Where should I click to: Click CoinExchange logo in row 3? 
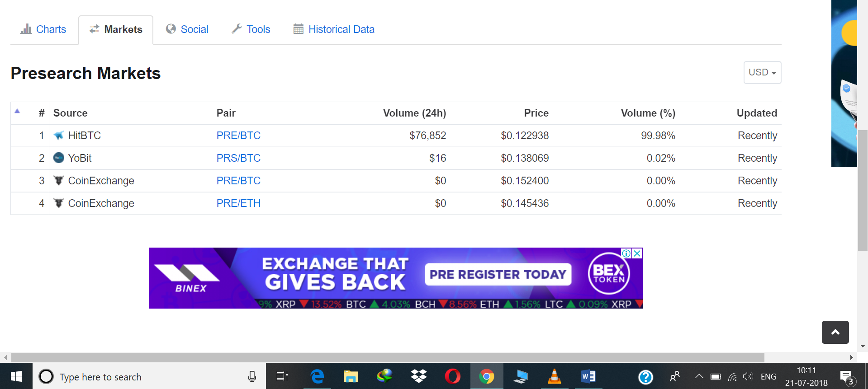(59, 180)
